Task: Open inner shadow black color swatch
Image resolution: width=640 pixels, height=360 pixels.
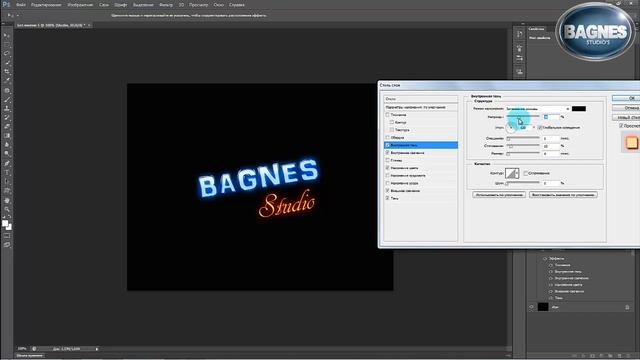Action: tap(579, 109)
